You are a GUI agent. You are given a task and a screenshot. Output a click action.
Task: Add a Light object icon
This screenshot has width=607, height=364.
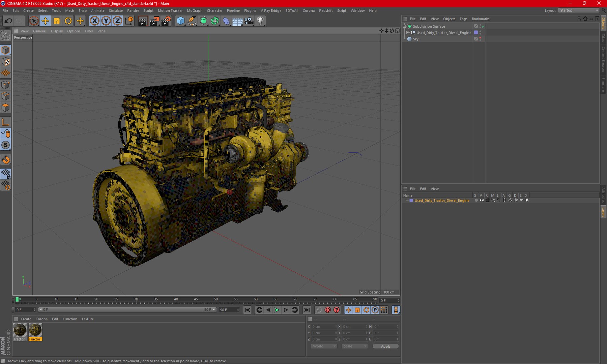point(260,21)
